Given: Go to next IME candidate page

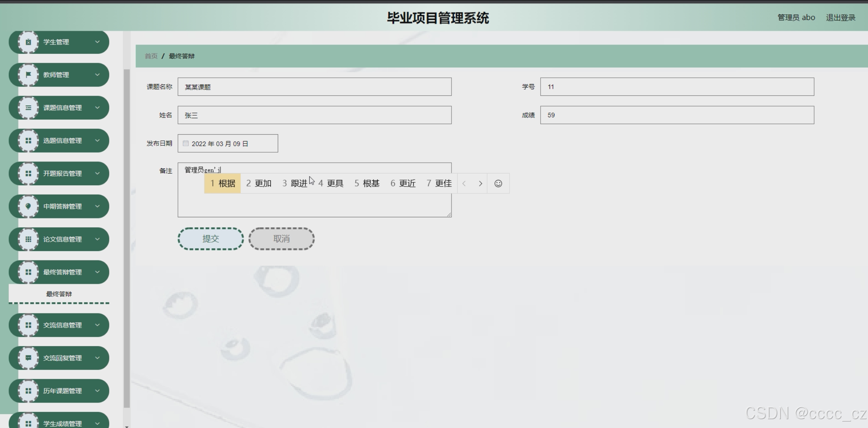Looking at the screenshot, I should pos(480,183).
